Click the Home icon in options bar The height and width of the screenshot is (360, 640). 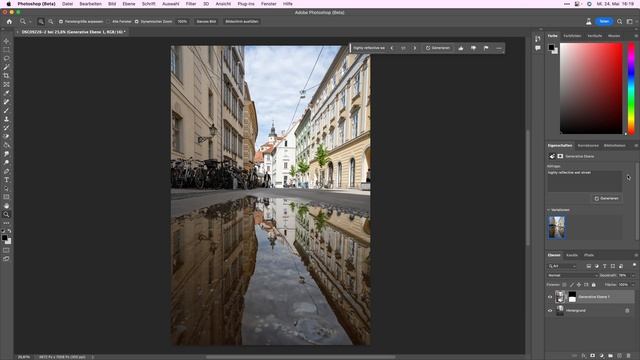click(x=9, y=22)
